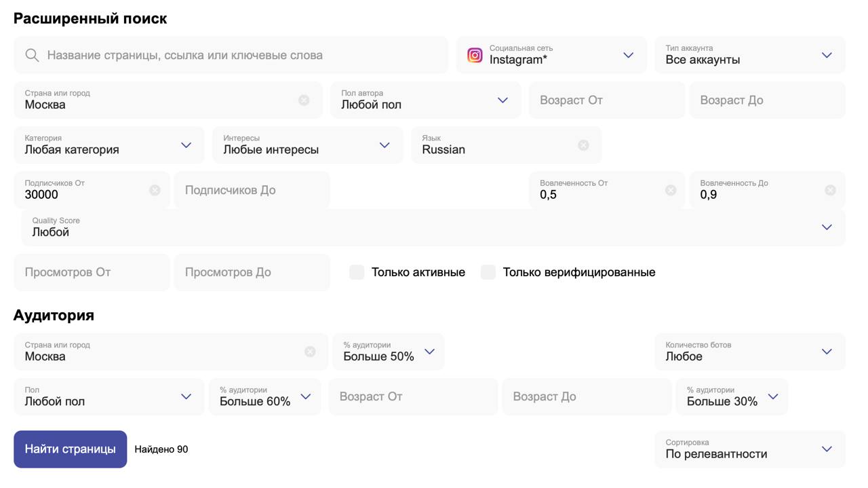This screenshot has width=868, height=488.
Task: Focus the Просмотров До field
Action: pos(252,272)
